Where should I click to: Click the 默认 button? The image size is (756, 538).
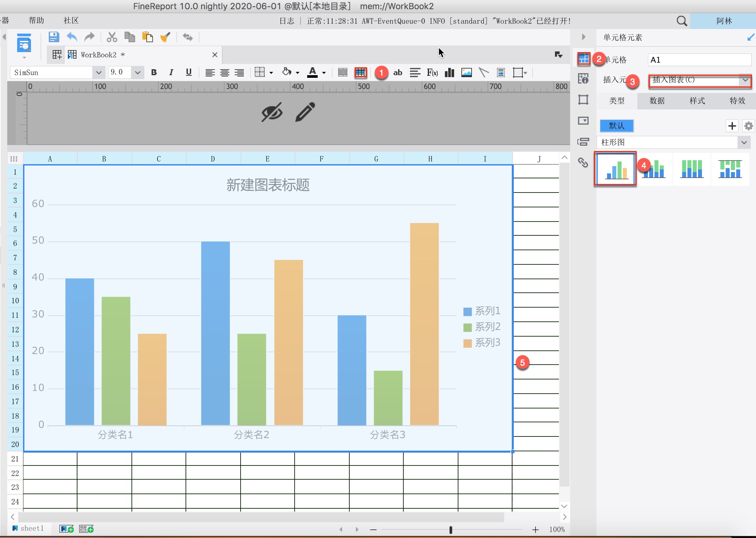[x=617, y=126]
